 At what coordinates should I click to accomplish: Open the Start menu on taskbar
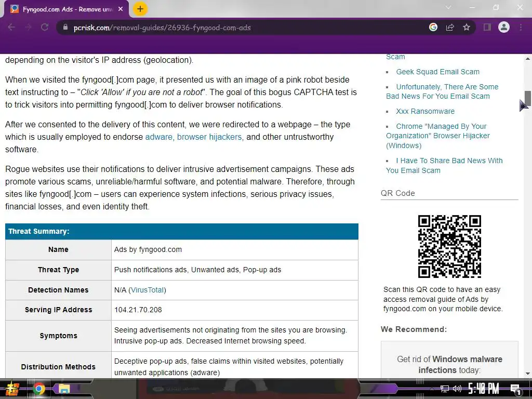coord(12,389)
